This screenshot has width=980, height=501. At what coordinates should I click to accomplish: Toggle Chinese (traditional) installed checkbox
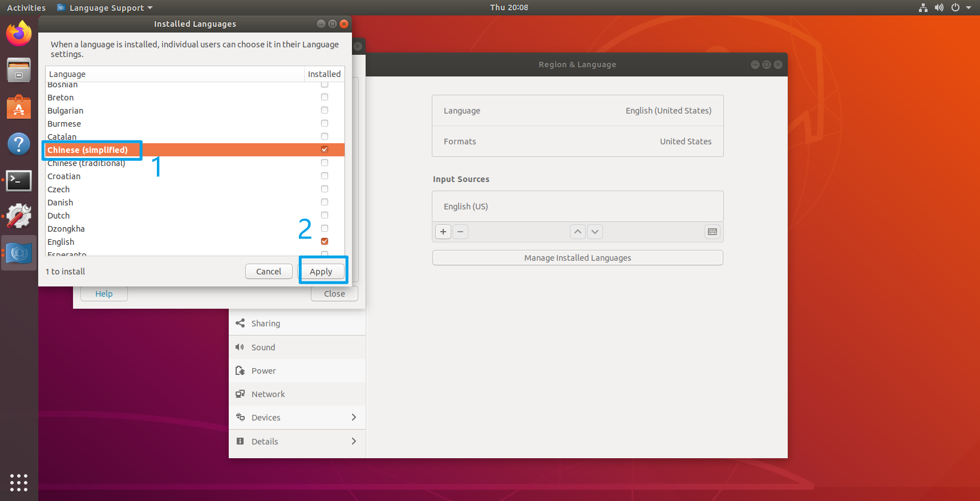325,163
